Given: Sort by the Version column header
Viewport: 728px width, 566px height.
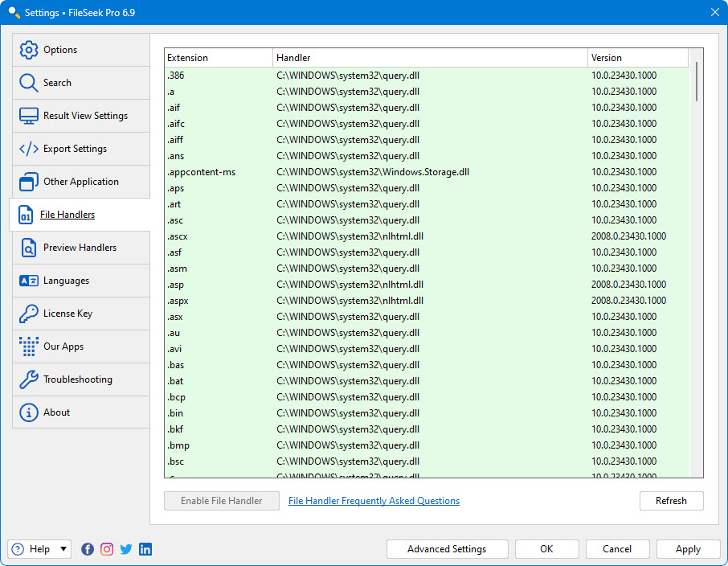Looking at the screenshot, I should tap(638, 58).
